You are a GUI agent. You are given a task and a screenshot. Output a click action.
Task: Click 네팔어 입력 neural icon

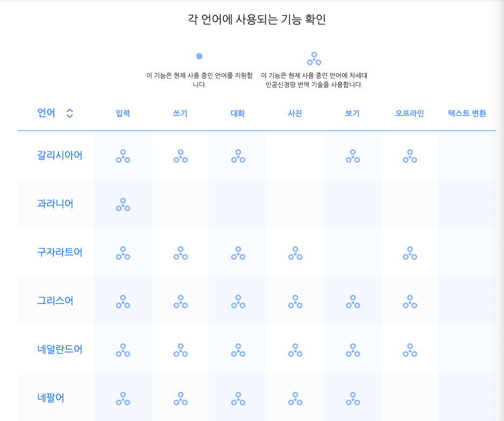(123, 399)
